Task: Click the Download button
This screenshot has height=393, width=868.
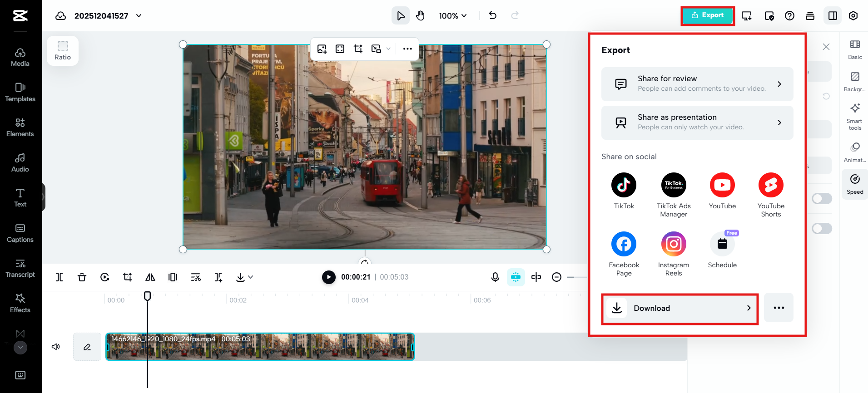Action: pos(680,308)
